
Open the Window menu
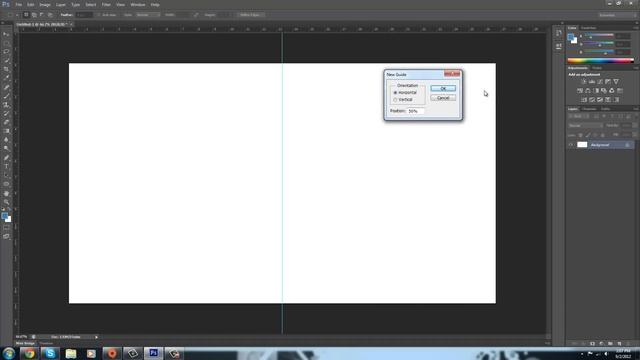tap(138, 4)
